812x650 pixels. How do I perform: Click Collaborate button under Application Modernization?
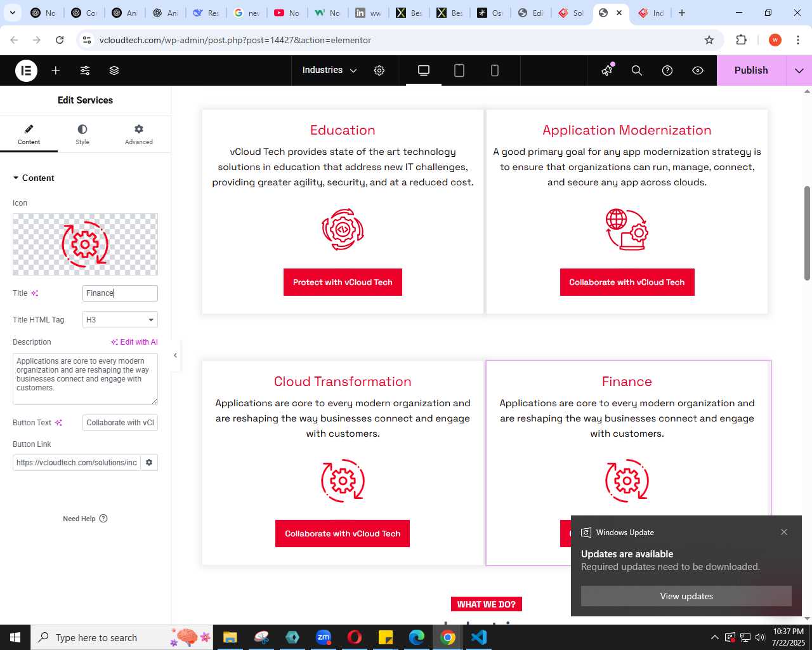pyautogui.click(x=627, y=282)
